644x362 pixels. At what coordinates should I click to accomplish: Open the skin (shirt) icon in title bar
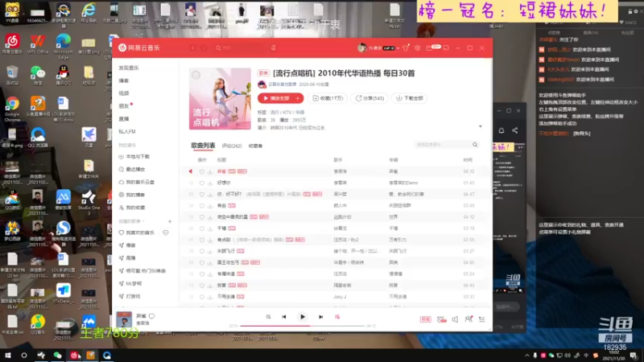(x=406, y=48)
